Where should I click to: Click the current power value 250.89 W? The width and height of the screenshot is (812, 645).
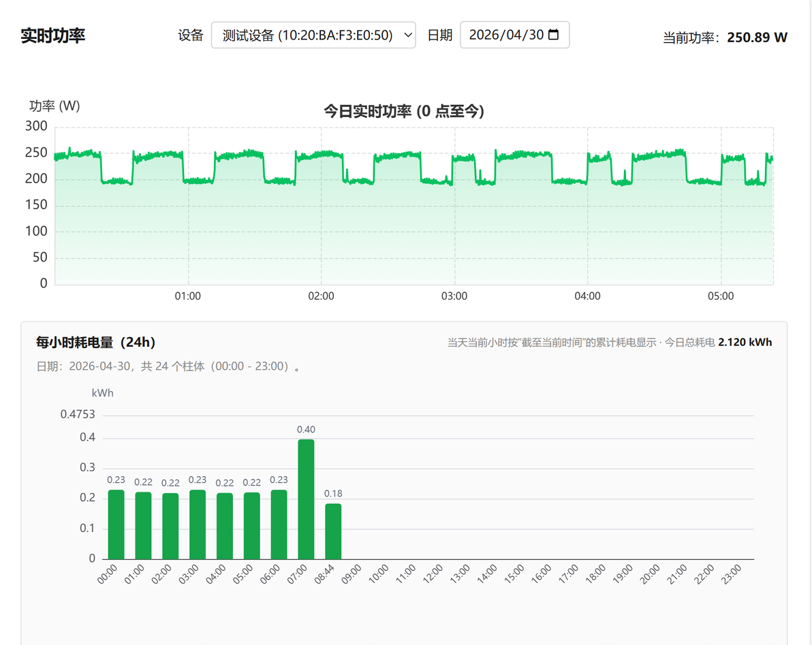click(757, 37)
